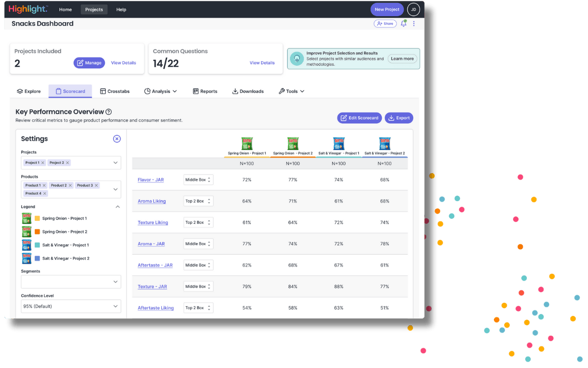Screen dimensions: 588x368
Task: Open the notification bell
Action: tap(403, 24)
